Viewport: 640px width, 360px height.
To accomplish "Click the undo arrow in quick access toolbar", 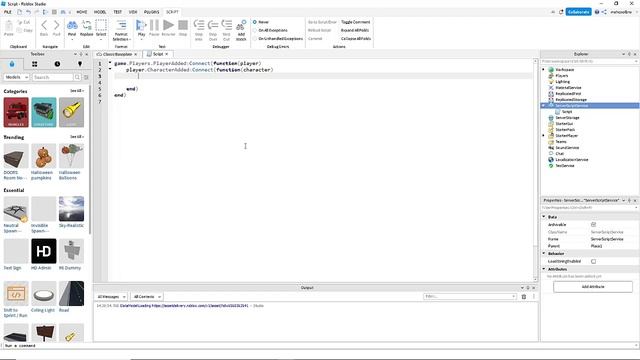I will tap(28, 12).
